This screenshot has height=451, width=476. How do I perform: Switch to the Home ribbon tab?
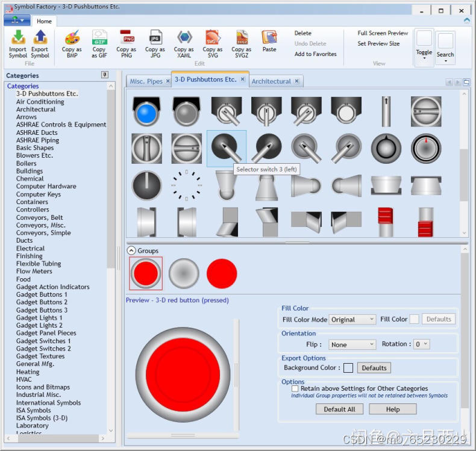pyautogui.click(x=44, y=21)
